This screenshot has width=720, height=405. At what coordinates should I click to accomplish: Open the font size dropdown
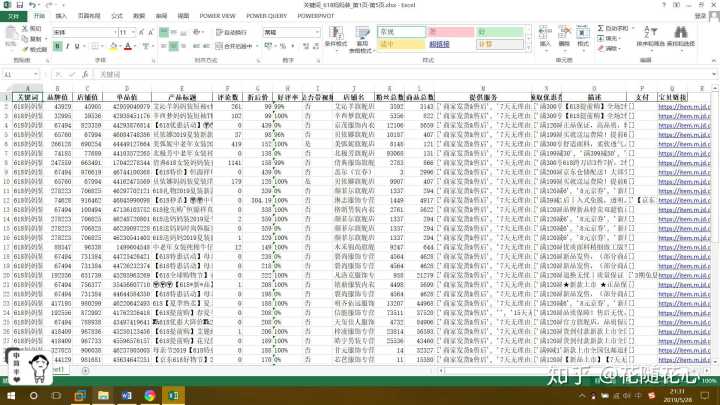coord(133,32)
